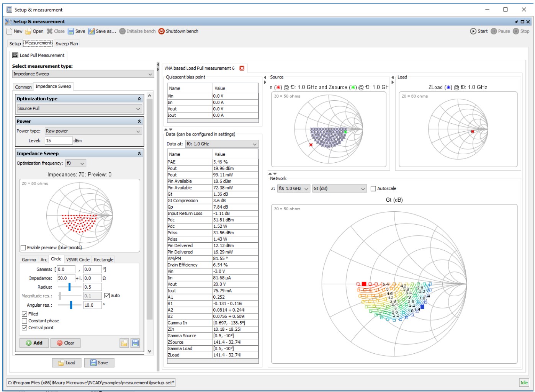Uncheck the Filled checkbox

click(25, 314)
